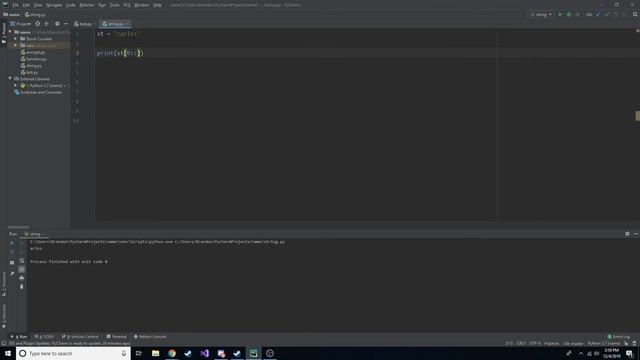Screen dimensions: 640x360
Task: Click the Collapse All icon in Project panel
Action: (x=47, y=24)
